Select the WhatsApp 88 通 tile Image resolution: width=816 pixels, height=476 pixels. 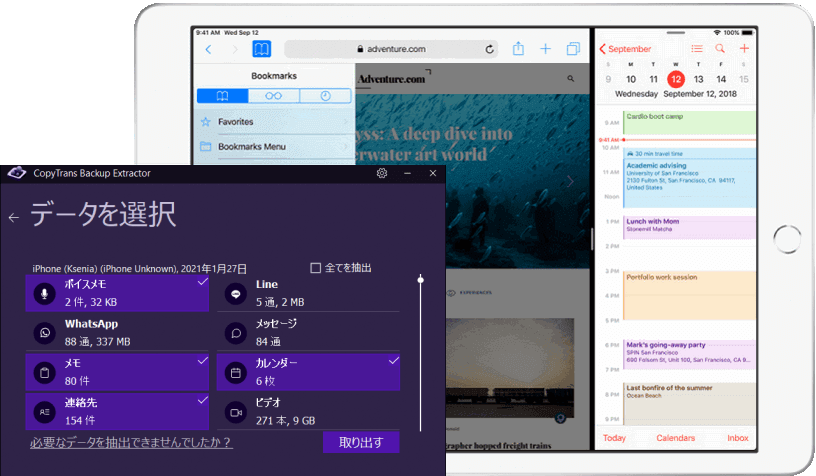coord(117,333)
